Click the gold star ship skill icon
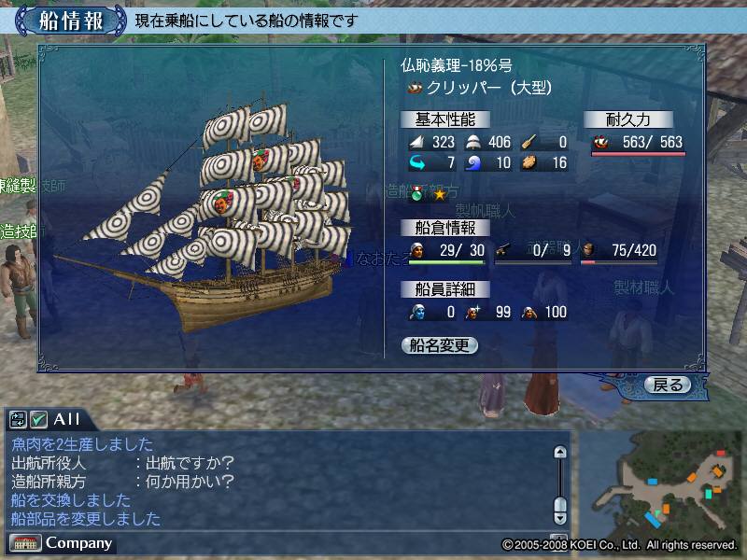 click(x=439, y=194)
